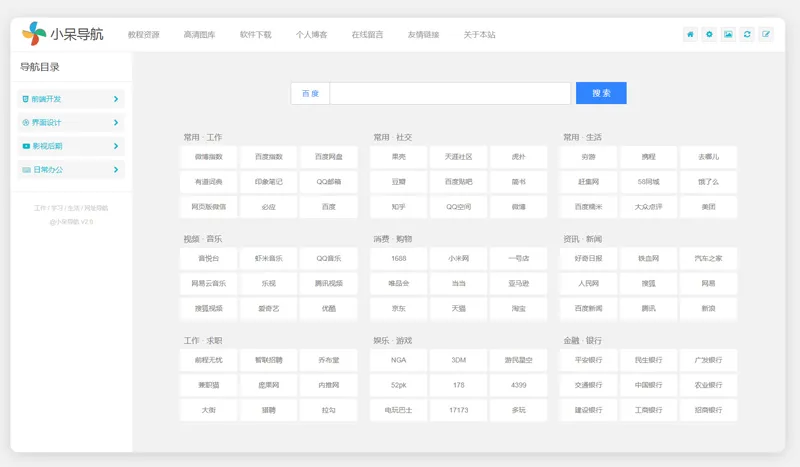Click the HTML5 icon beside 前端开发
800x467 pixels.
(x=25, y=99)
